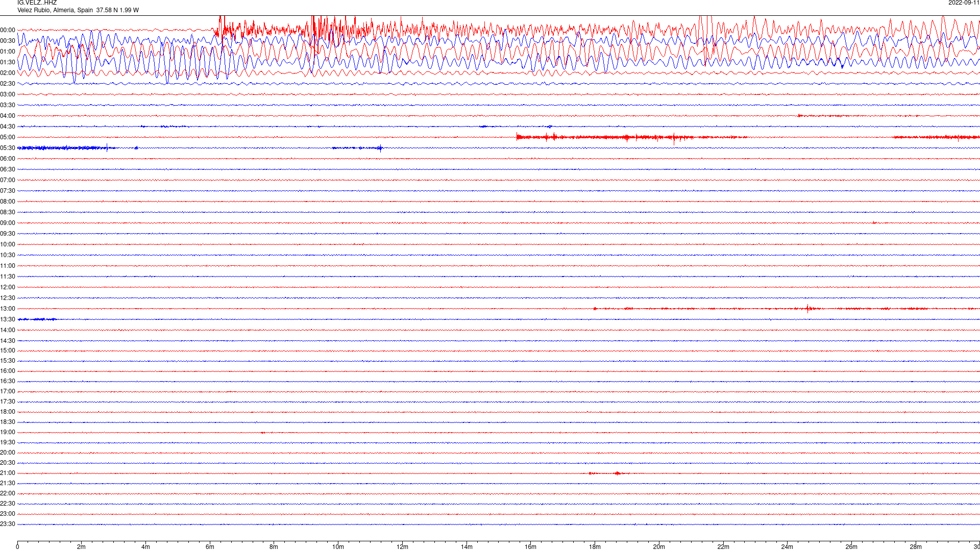Viewport: 980px width, 551px height.
Task: Select the 00:30 time row label
Action: coord(8,41)
